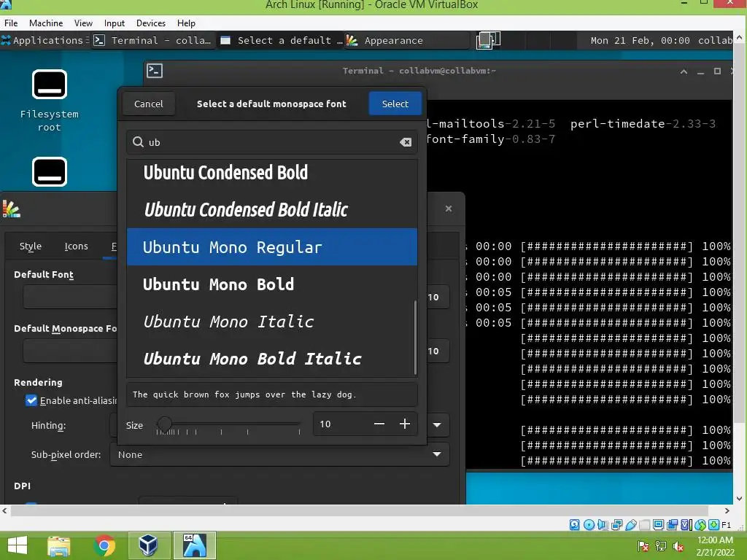
Task: Click Windows taskbar clock 12:00 AM
Action: click(x=715, y=545)
